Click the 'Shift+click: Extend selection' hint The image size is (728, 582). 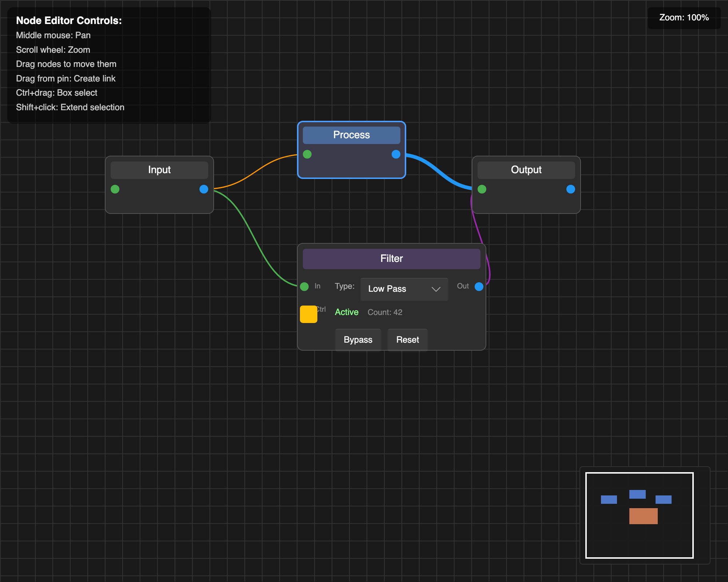tap(70, 107)
